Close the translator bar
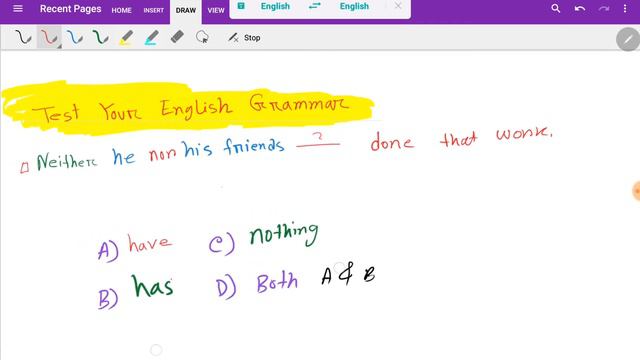The width and height of the screenshot is (640, 360). [x=398, y=6]
